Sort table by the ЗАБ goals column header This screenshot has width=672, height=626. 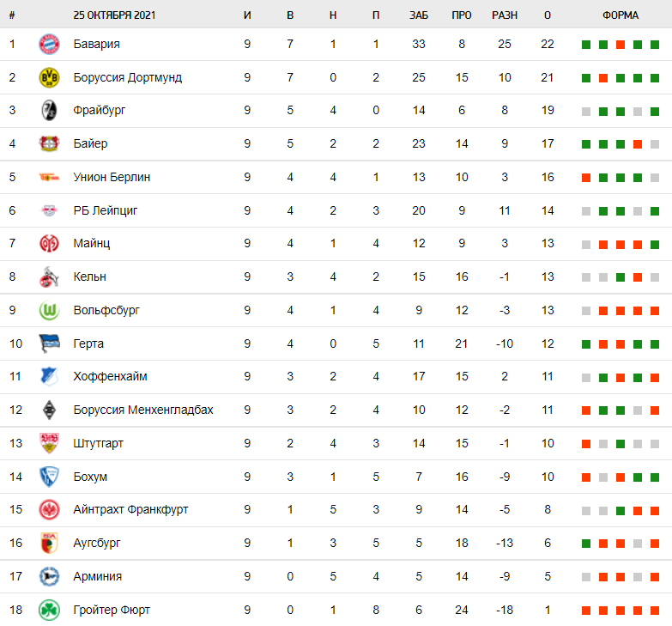pos(418,15)
